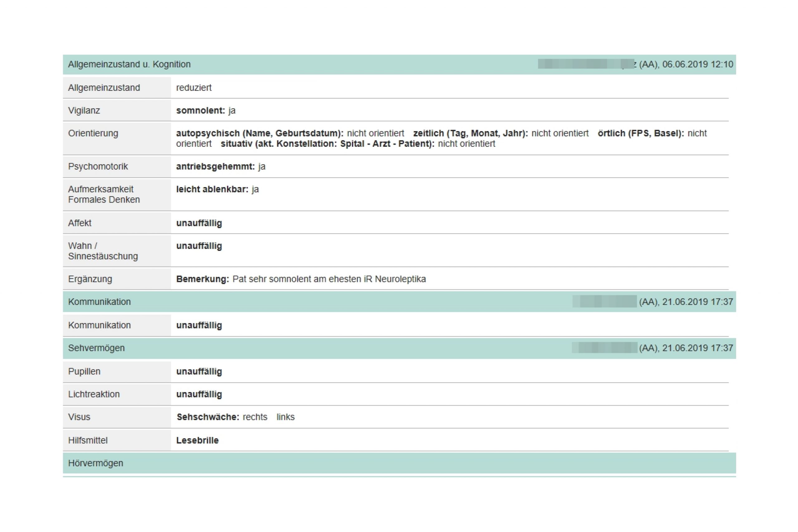798x532 pixels.
Task: Expand the Allgemeinzustand u. Kognition section header
Action: (x=129, y=64)
